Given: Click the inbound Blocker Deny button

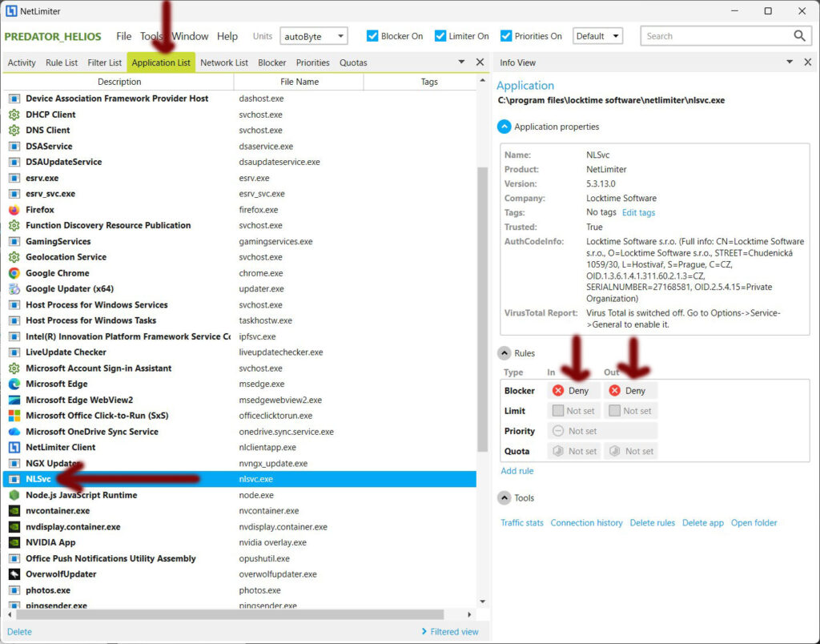Looking at the screenshot, I should point(572,391).
